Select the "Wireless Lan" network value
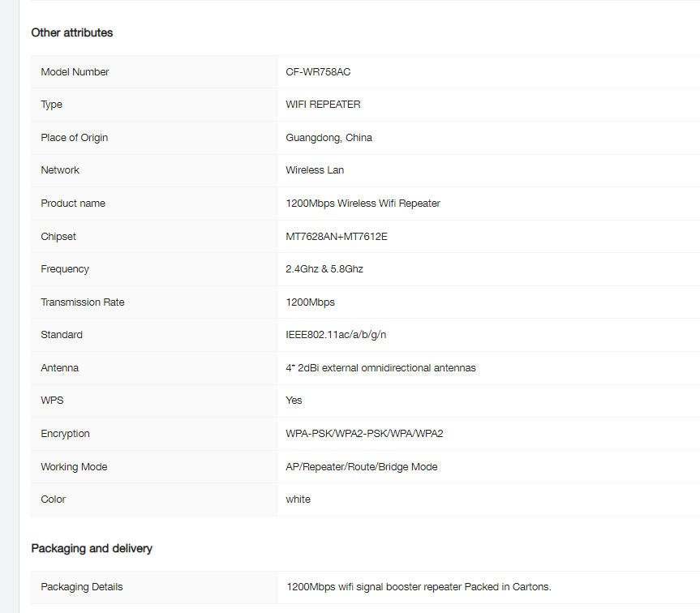This screenshot has height=613, width=700. tap(315, 170)
